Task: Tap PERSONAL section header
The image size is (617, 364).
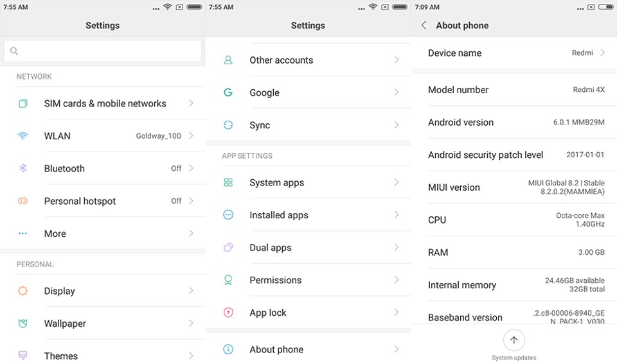Action: click(35, 264)
